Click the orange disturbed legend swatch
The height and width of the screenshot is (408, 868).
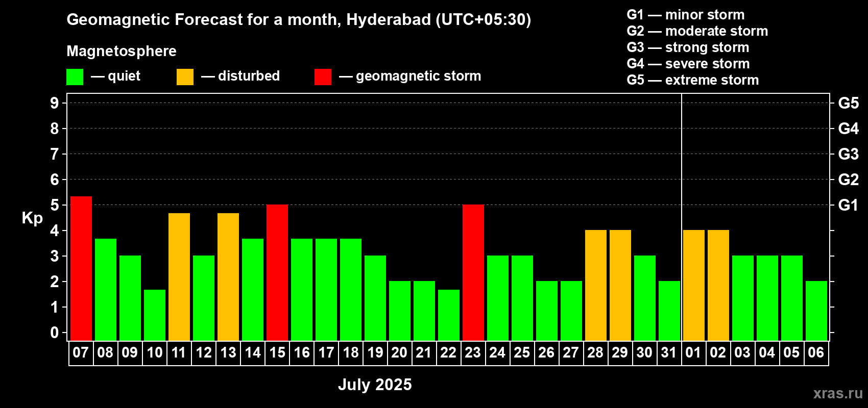tap(185, 77)
